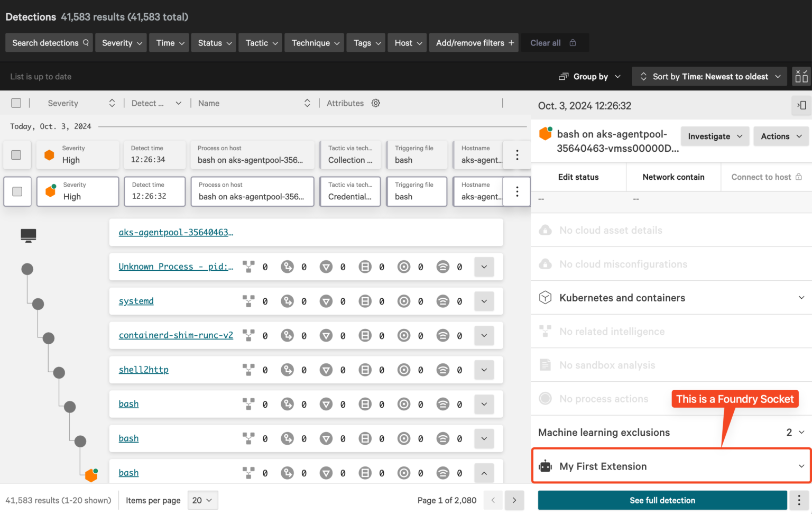
Task: Expand the shell2http process row
Action: [484, 370]
